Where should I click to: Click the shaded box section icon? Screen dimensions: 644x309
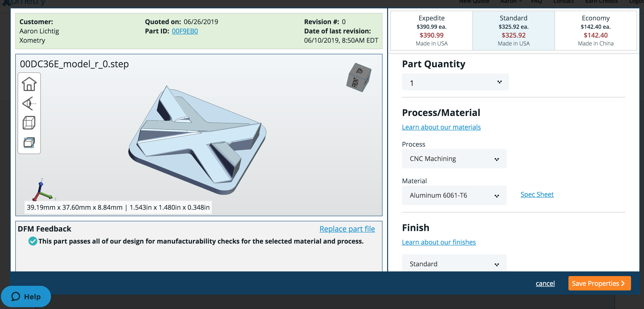pos(29,142)
